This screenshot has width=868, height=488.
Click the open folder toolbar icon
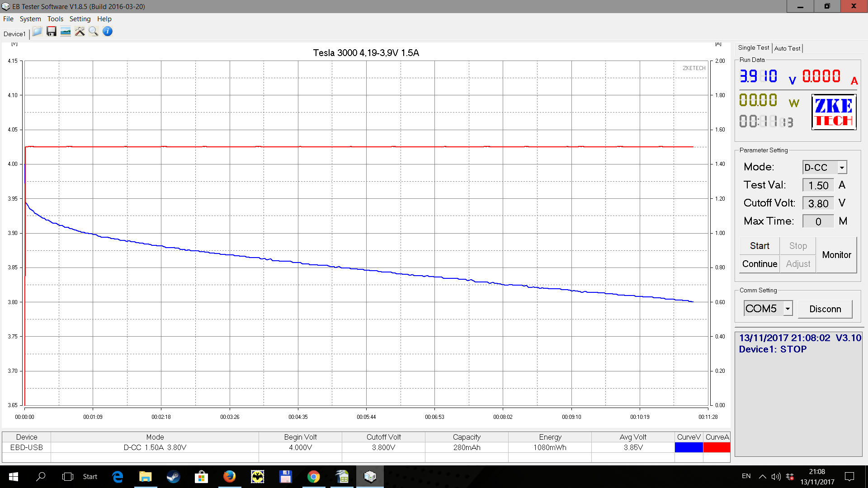[x=38, y=32]
